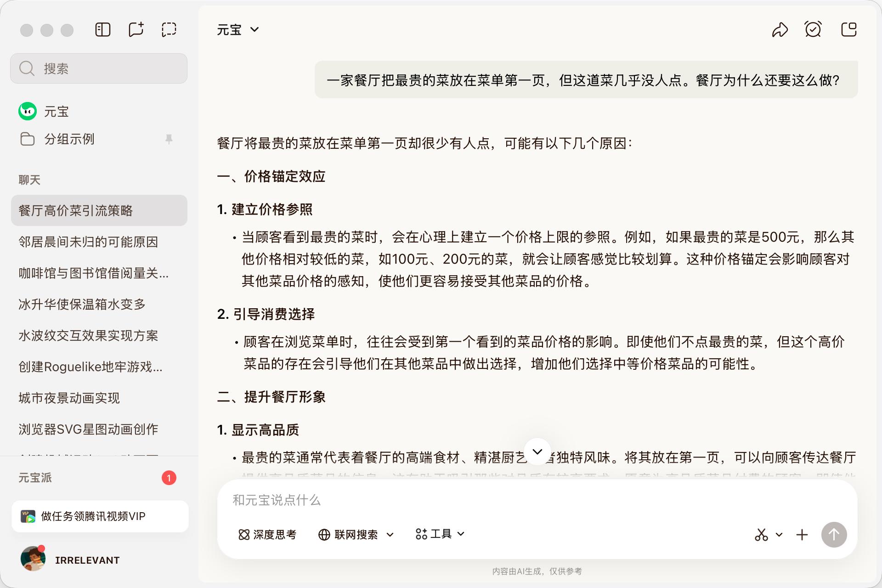The height and width of the screenshot is (588, 882).
Task: Open the scheduled task alarm icon
Action: point(813,30)
